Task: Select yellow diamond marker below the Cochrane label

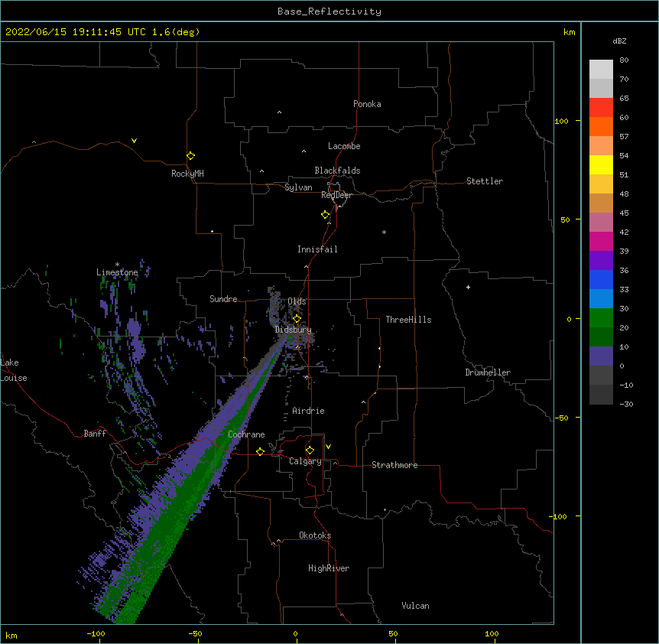Action: pos(260,451)
